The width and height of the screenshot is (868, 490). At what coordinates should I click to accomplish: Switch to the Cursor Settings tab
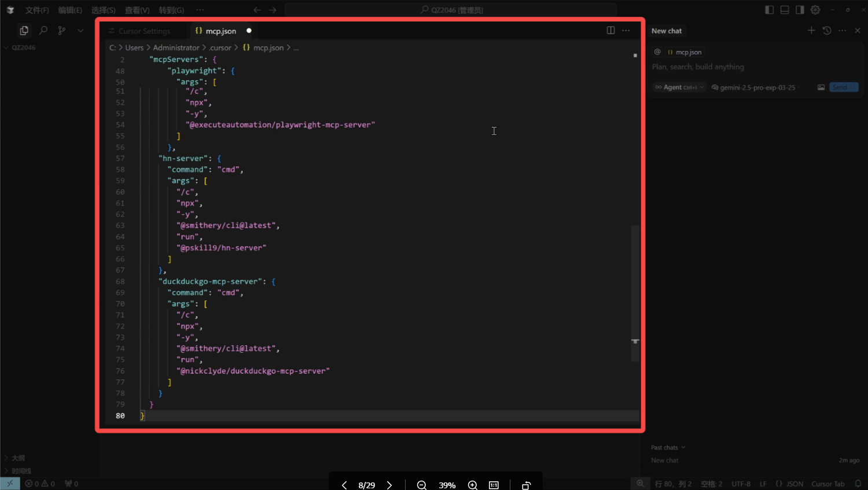click(x=144, y=31)
